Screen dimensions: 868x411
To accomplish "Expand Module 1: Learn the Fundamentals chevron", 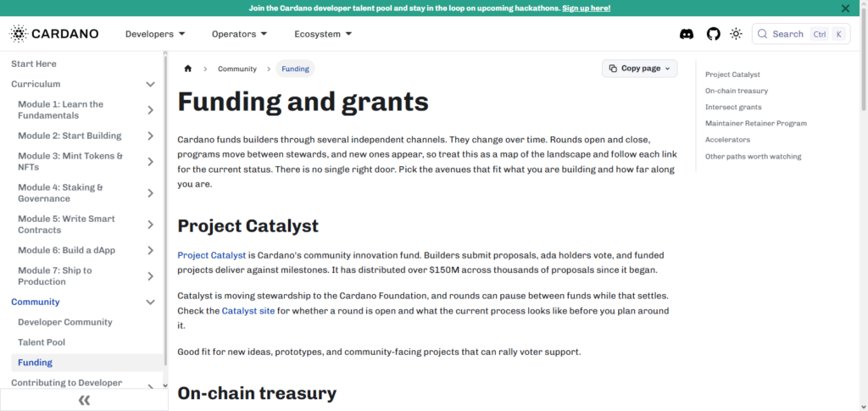I will 150,110.
